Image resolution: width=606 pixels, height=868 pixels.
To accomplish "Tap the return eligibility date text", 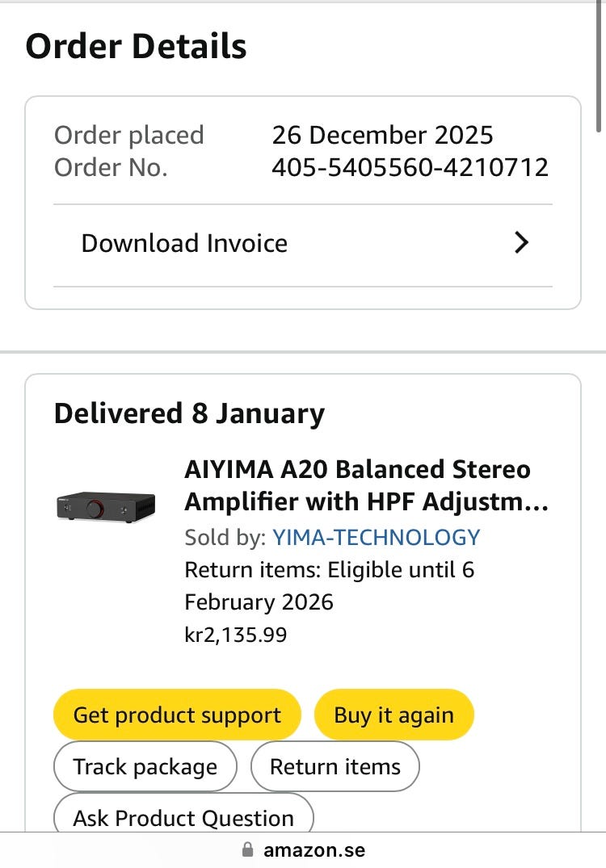I will click(330, 586).
